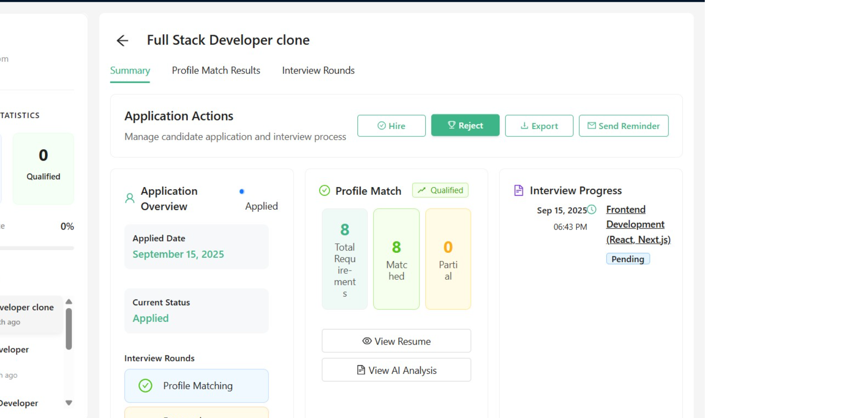Screen dimensions: 868x418
Task: Click the green check icon on Profile Matching
Action: (145, 386)
